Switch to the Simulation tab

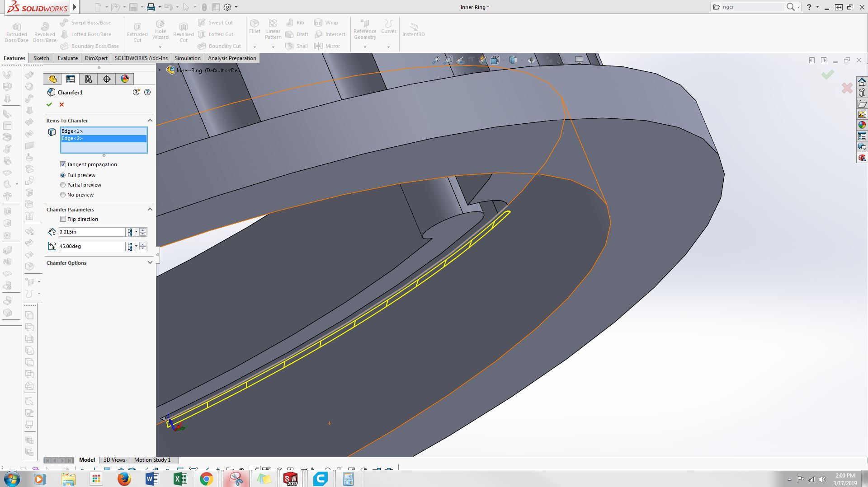pyautogui.click(x=188, y=58)
